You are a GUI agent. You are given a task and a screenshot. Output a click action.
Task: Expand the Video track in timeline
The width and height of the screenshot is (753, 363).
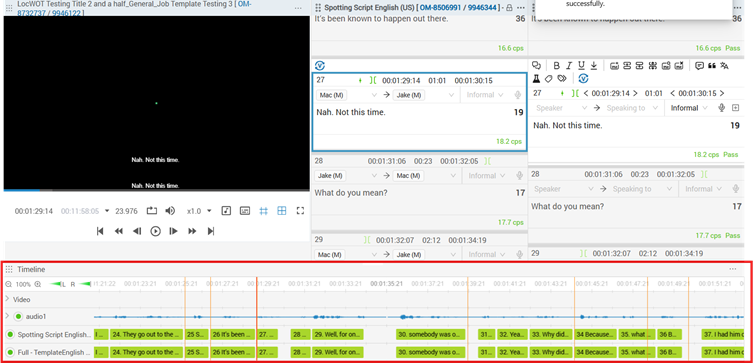7,299
